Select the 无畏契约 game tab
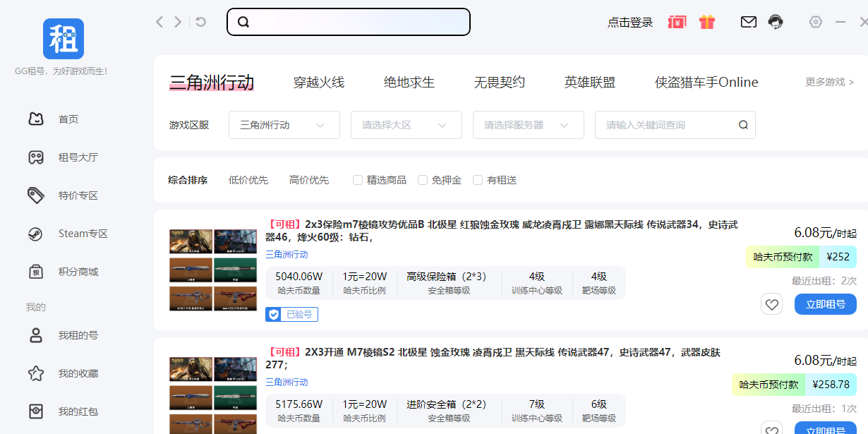 500,82
